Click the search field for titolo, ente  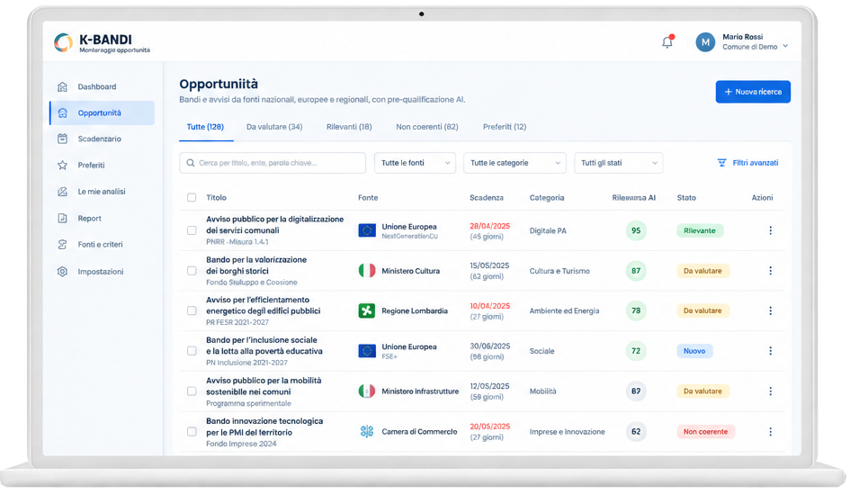pos(273,163)
